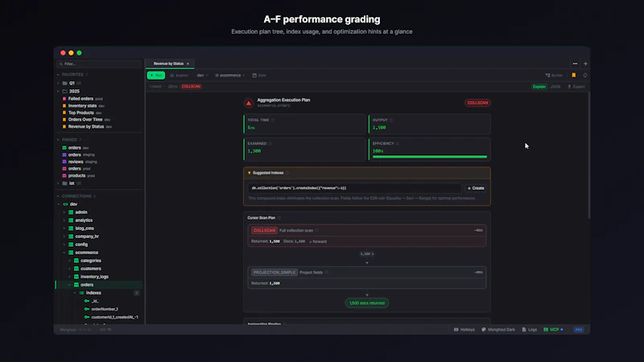Image resolution: width=644 pixels, height=362 pixels.
Task: Collapse the indexes node
Action: pos(75,293)
